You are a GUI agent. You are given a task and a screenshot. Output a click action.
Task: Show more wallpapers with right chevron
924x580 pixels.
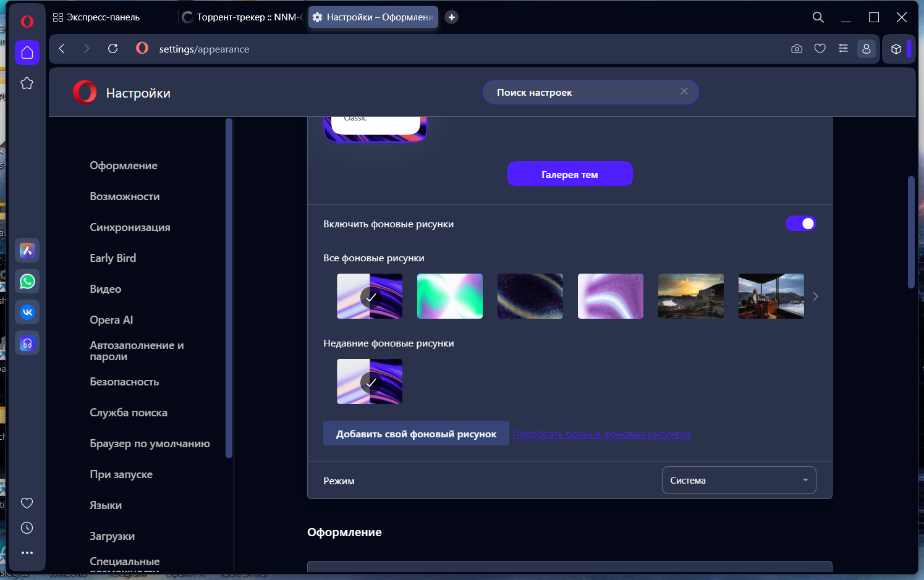[816, 296]
